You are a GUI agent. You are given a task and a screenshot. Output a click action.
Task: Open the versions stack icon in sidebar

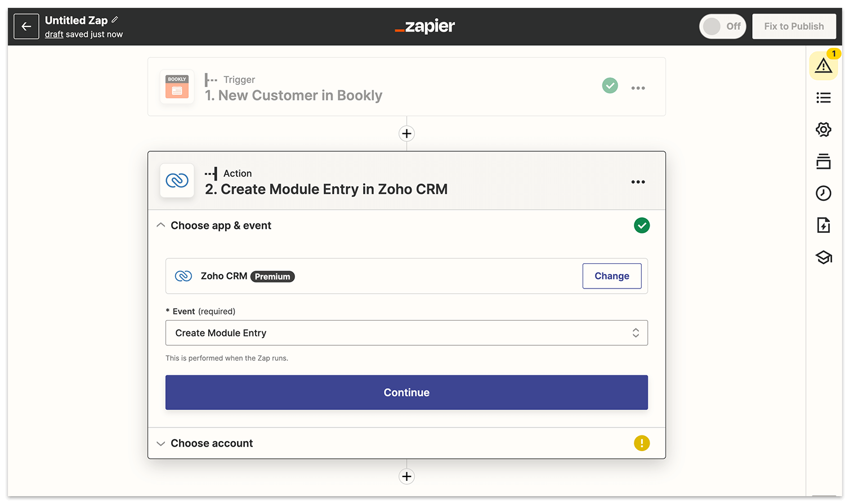tap(824, 161)
